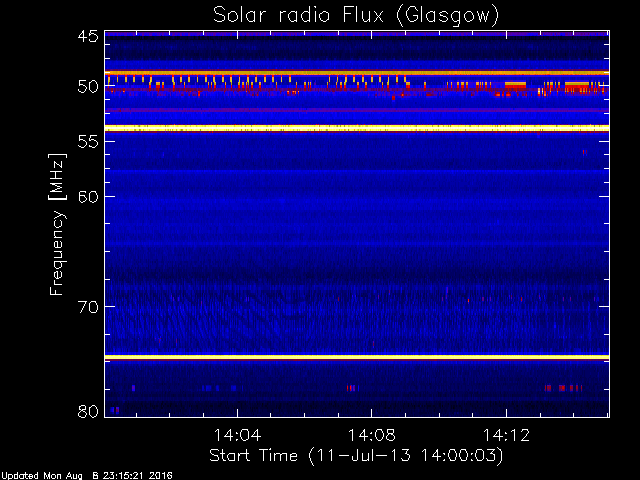Click the 14:08 time tick label
This screenshot has width=640, height=480.
(x=371, y=435)
